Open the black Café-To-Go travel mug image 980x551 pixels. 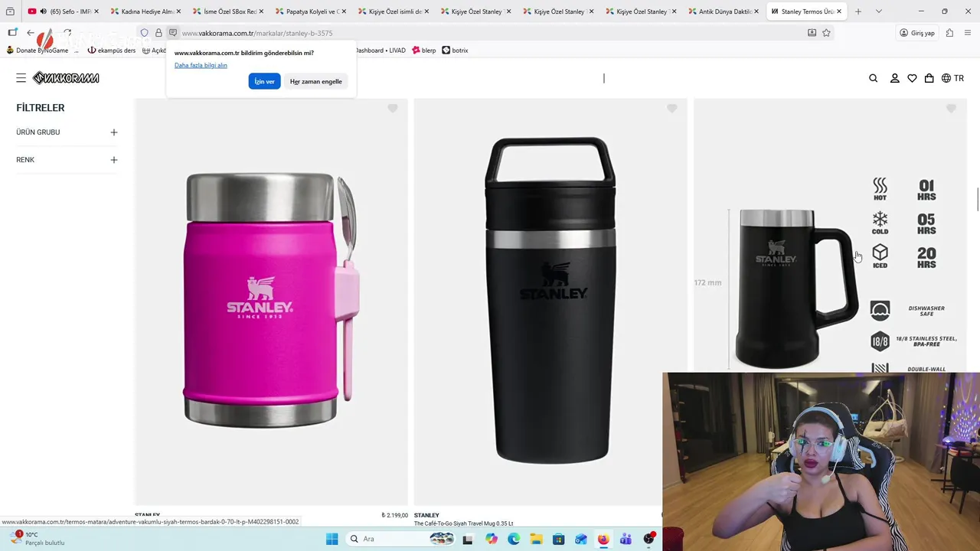click(x=550, y=302)
